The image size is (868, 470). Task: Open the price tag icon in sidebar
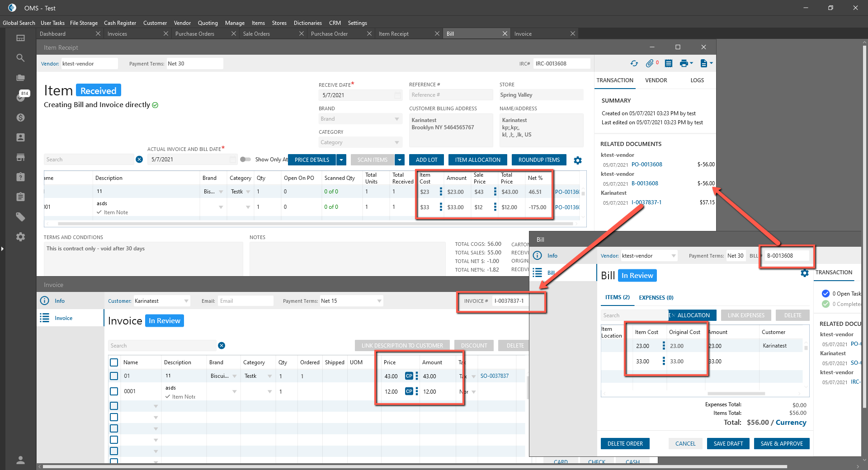pos(20,217)
